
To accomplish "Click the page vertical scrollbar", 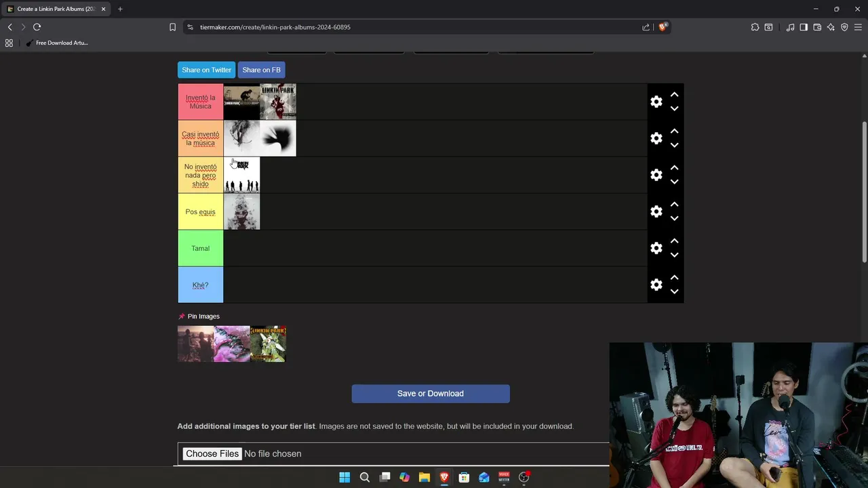I will pos(864,192).
